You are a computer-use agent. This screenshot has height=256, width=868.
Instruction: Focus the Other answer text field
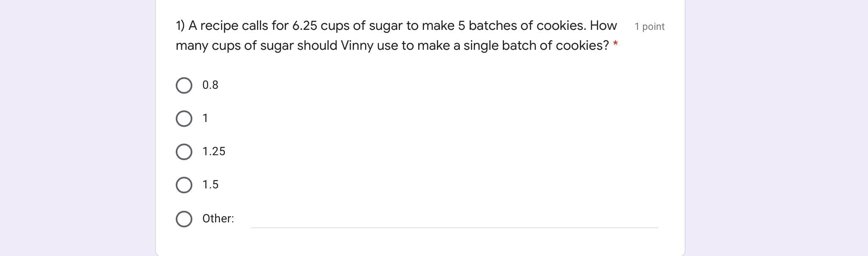coord(454,219)
